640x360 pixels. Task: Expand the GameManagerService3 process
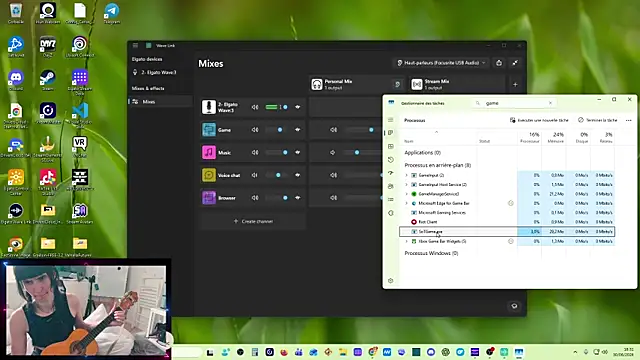407,194
